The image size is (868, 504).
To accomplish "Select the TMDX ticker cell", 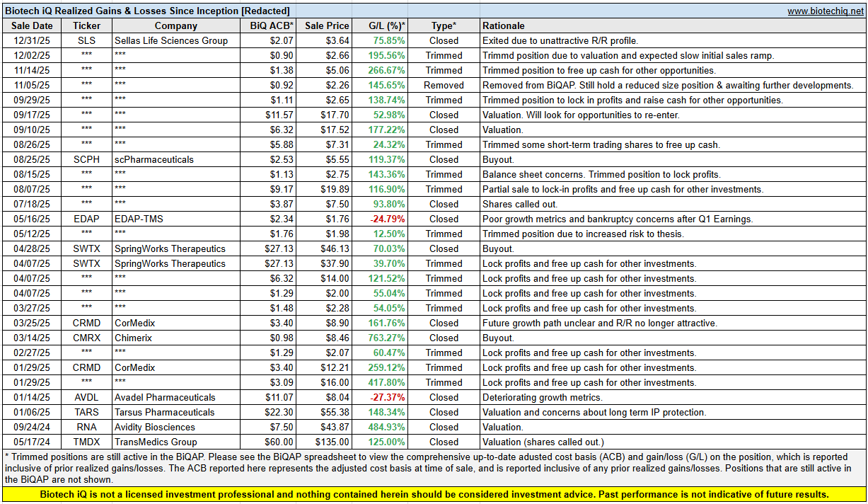I will [x=86, y=442].
